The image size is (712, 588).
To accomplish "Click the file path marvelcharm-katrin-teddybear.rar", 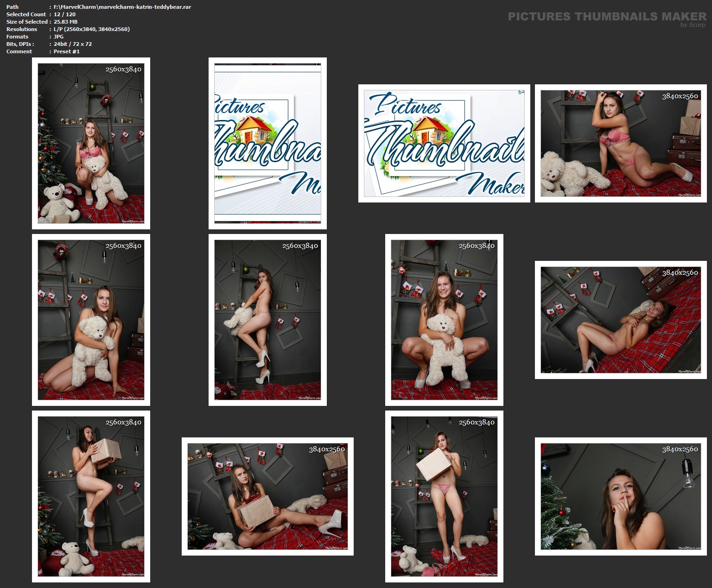I will pyautogui.click(x=122, y=7).
